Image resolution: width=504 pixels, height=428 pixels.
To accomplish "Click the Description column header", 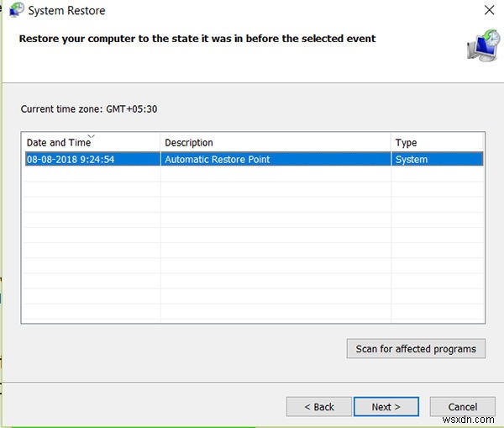I will click(189, 143).
